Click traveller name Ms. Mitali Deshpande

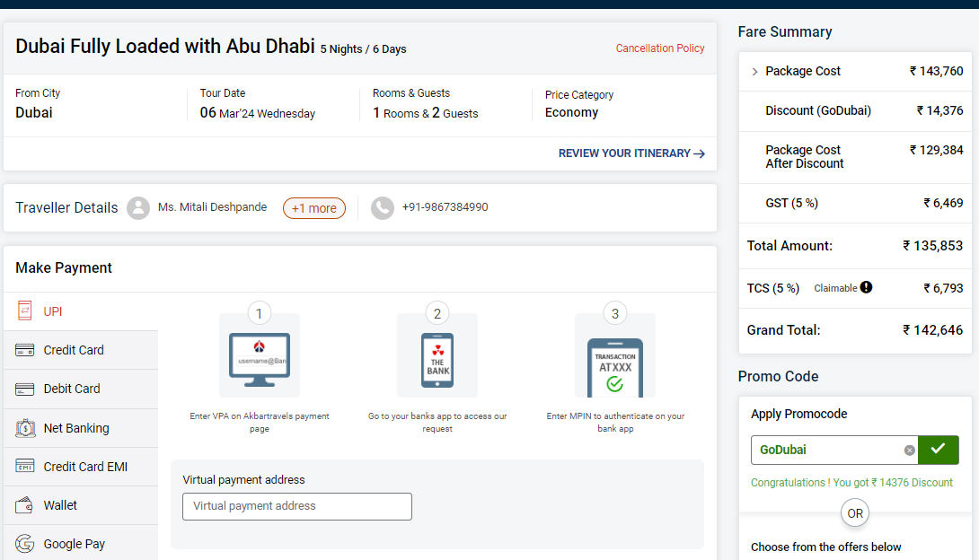(x=212, y=207)
